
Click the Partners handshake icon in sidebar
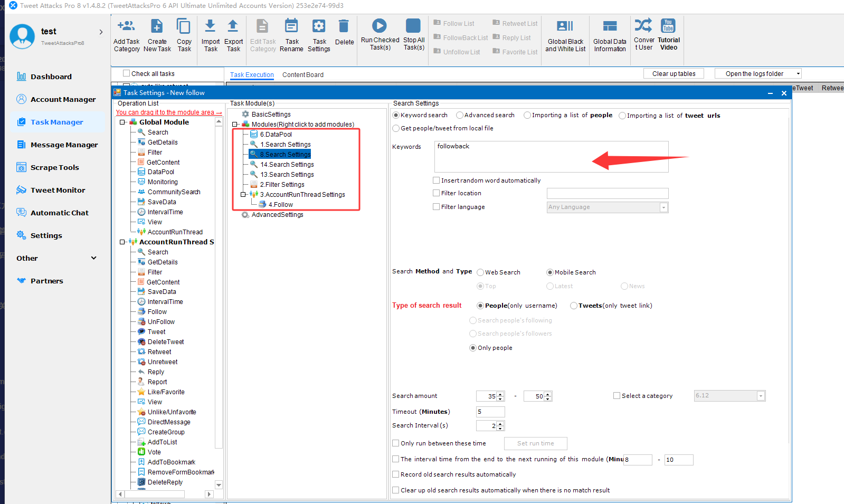pyautogui.click(x=21, y=281)
